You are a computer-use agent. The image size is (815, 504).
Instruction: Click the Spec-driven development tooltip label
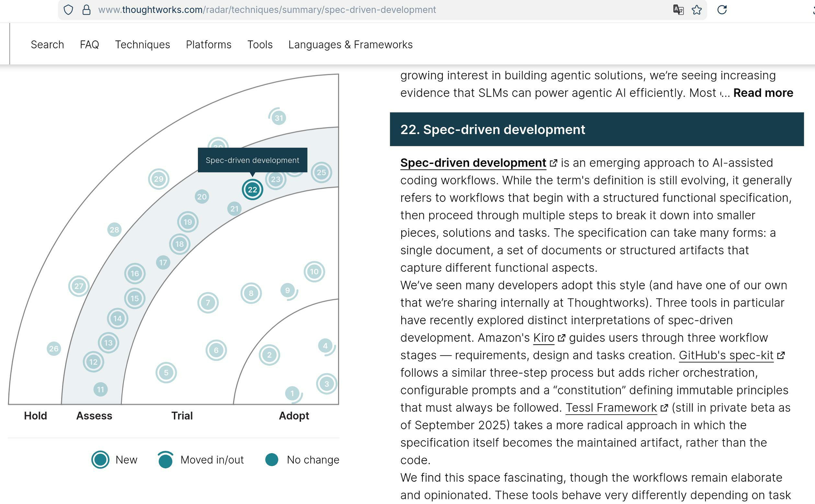point(252,160)
